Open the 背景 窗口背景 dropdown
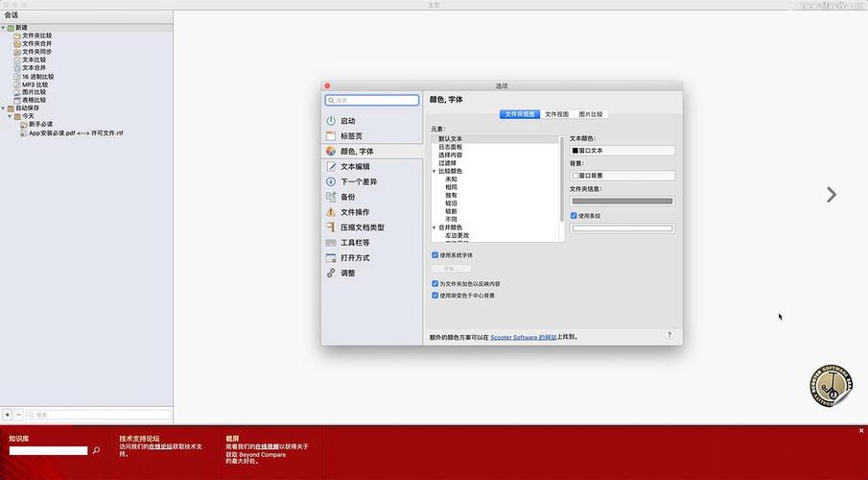 coord(622,175)
